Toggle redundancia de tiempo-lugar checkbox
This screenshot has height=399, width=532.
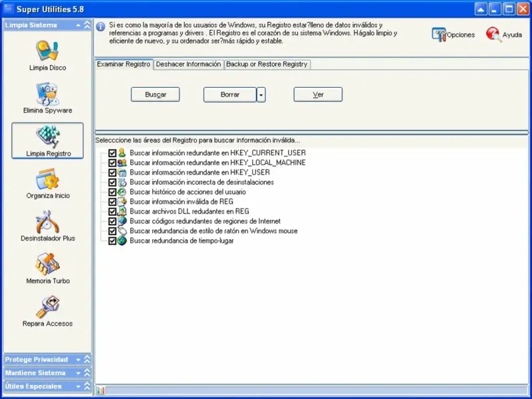click(112, 241)
